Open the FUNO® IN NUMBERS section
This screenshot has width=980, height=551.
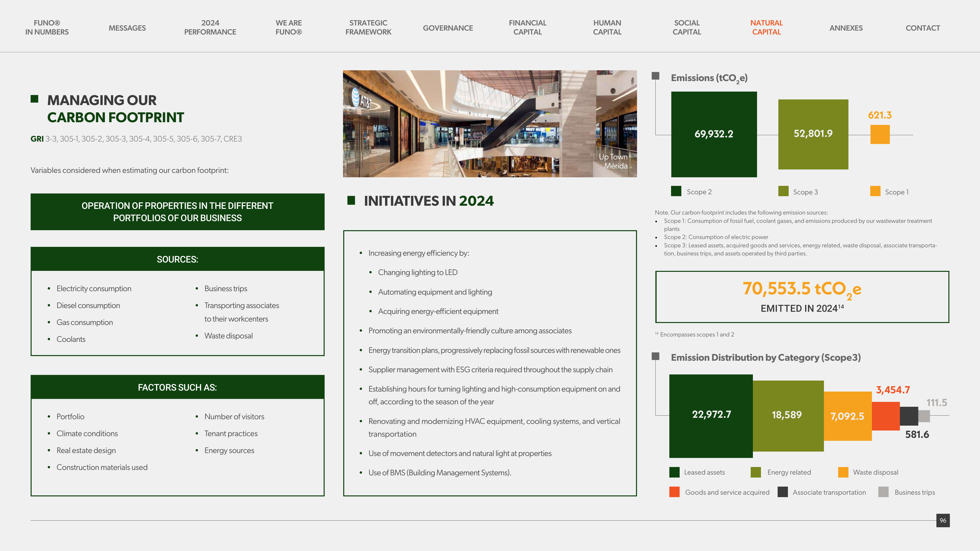[47, 27]
